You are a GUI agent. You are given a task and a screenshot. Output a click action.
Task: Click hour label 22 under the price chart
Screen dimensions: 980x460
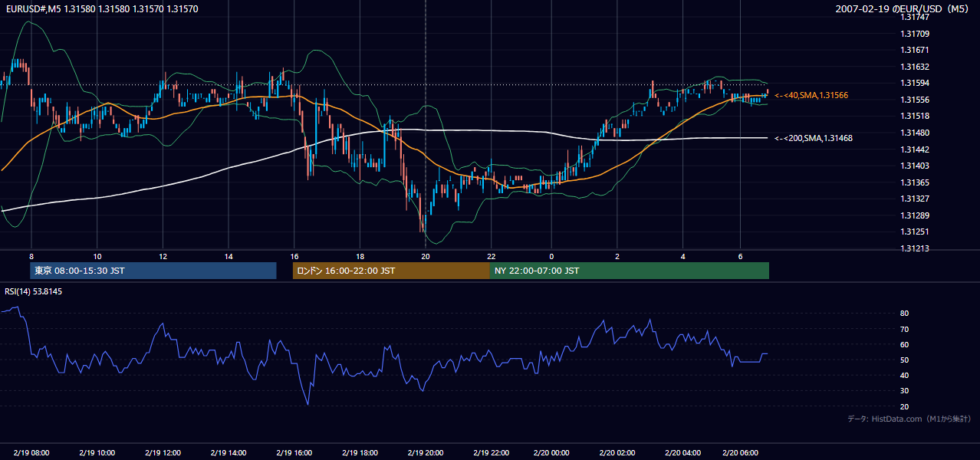[492, 255]
